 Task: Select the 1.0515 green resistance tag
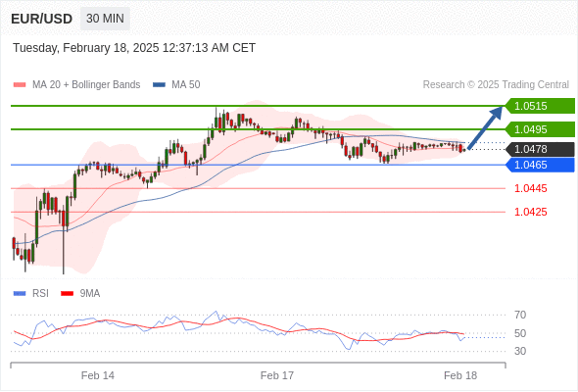540,106
